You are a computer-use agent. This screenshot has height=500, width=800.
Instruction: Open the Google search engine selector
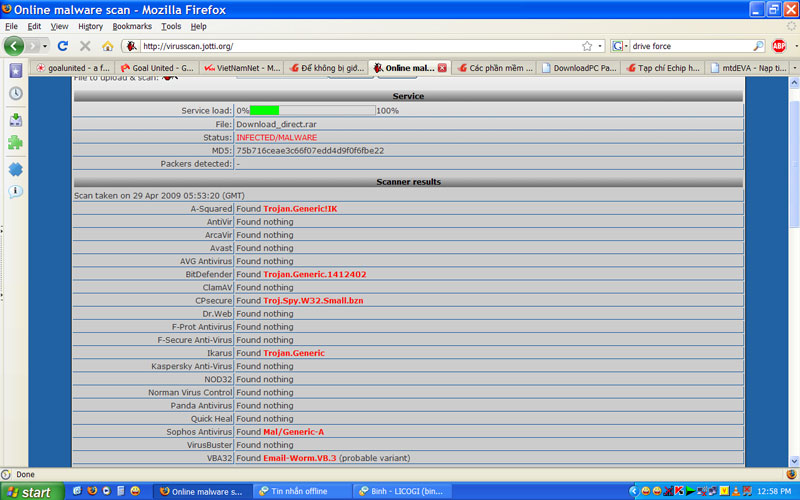click(x=619, y=46)
